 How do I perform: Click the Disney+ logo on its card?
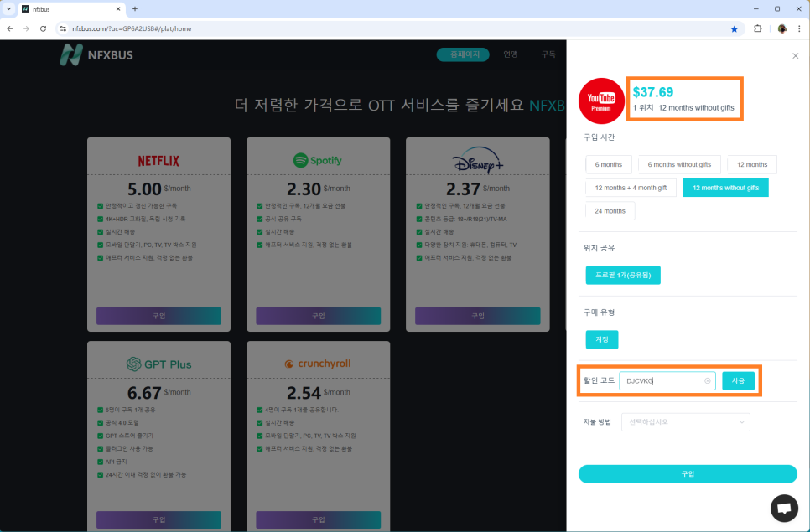(477, 161)
